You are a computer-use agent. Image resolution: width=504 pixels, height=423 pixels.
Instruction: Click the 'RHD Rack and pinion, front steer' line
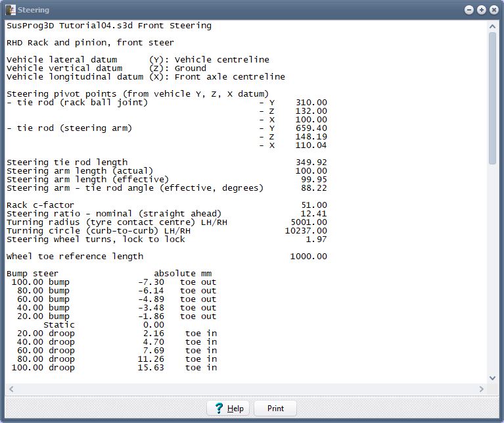(x=90, y=43)
